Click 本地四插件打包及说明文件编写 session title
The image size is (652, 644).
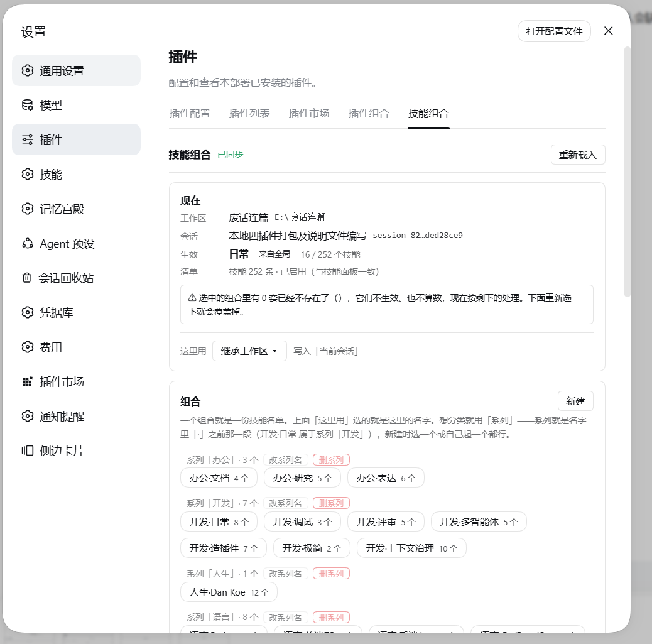tap(297, 236)
